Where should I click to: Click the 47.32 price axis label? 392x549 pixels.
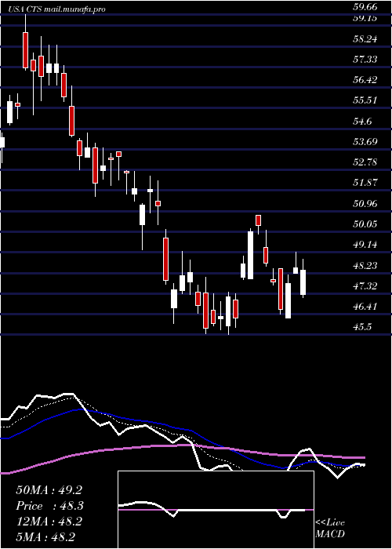click(x=365, y=286)
